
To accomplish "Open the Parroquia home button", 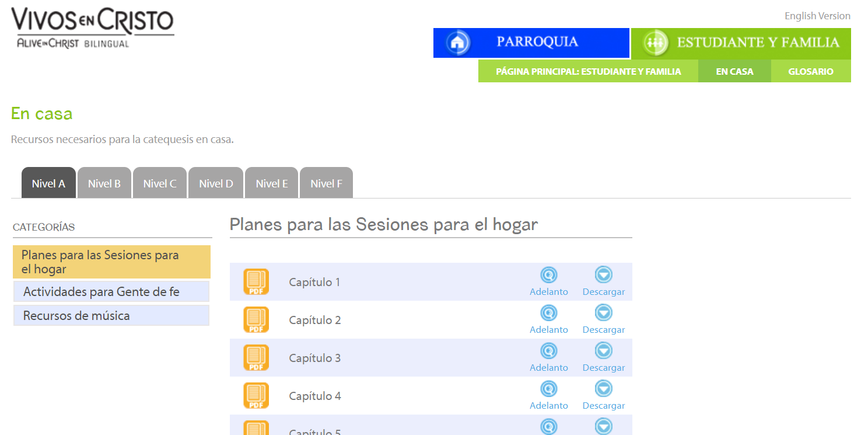I will pyautogui.click(x=531, y=43).
